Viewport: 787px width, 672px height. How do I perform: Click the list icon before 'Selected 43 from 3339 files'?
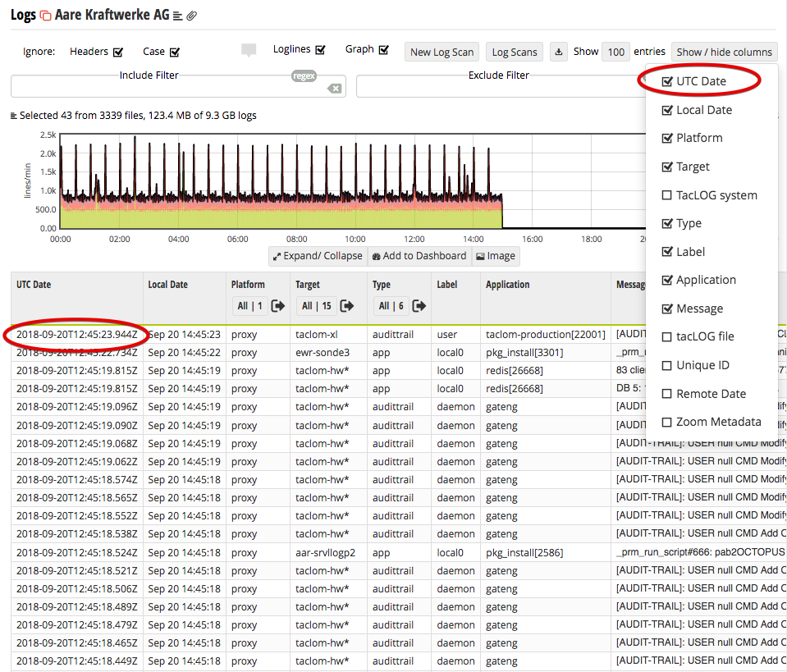point(14,116)
